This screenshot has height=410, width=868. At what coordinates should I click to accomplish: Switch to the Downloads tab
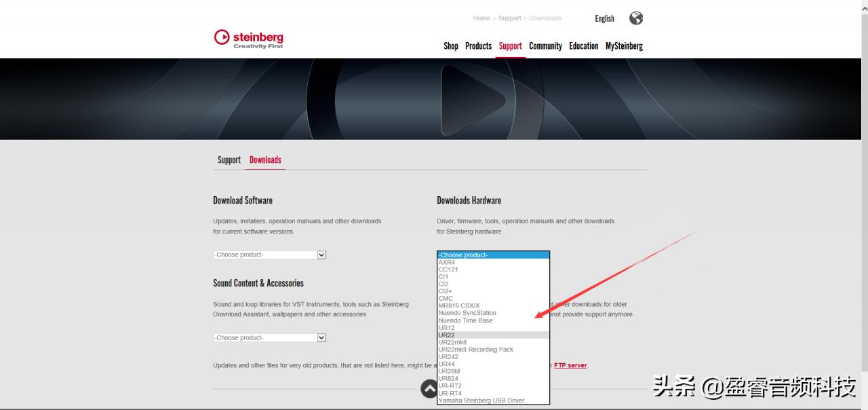(x=265, y=160)
